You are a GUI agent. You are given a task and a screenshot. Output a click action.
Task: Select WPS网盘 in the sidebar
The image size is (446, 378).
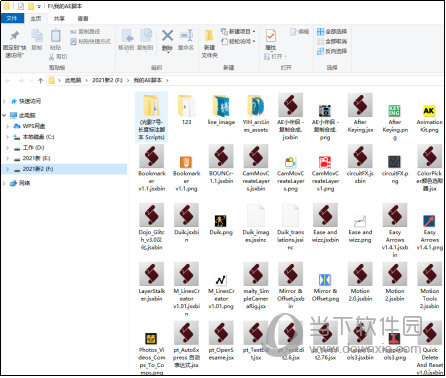click(x=29, y=126)
